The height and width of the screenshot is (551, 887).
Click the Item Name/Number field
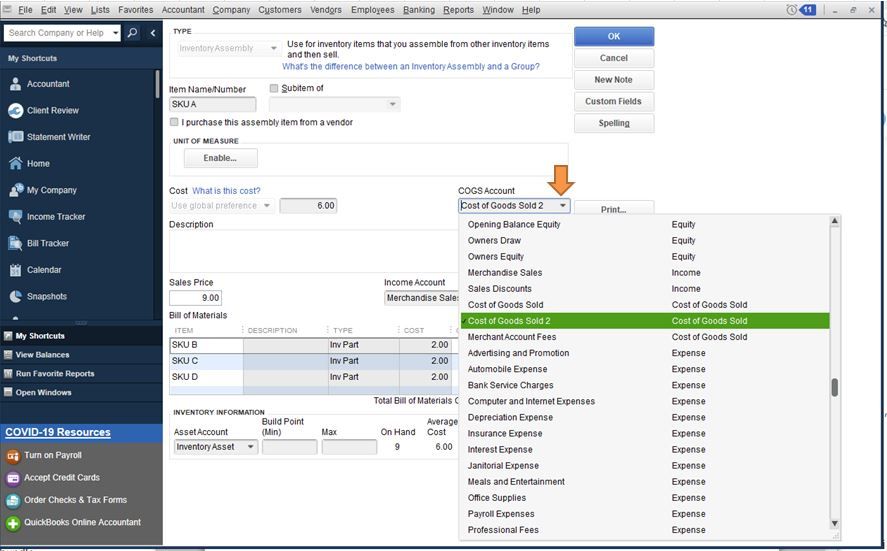[x=213, y=104]
